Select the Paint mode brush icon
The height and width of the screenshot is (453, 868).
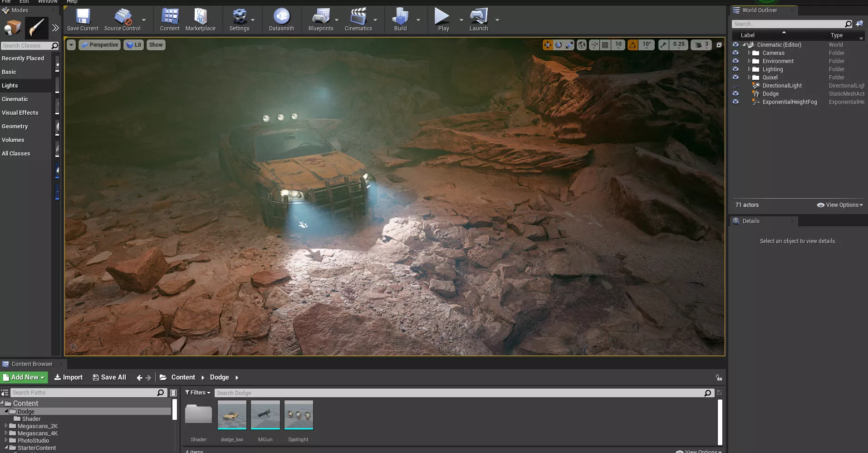[x=36, y=28]
